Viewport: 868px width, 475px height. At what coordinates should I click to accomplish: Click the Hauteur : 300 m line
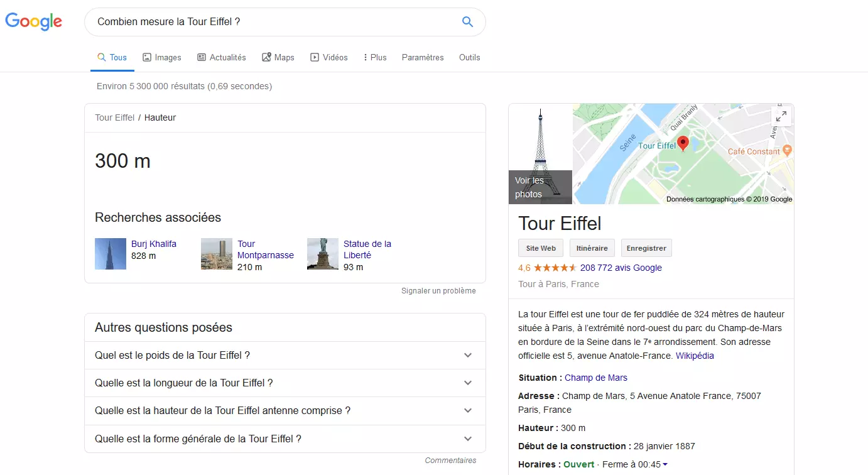[x=552, y=428]
